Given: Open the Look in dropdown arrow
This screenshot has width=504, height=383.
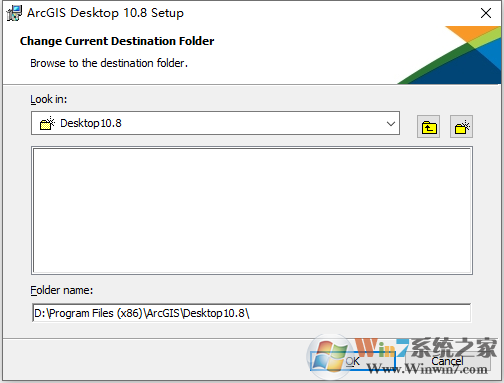Looking at the screenshot, I should 391,124.
